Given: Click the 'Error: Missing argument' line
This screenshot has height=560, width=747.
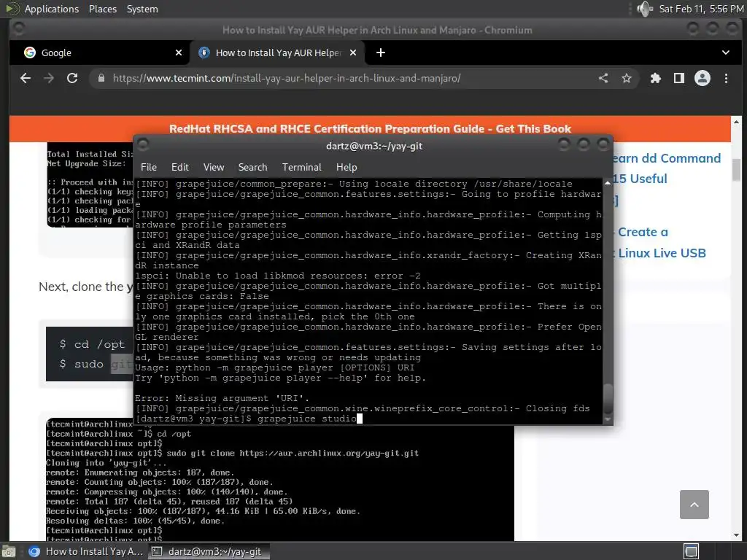Looking at the screenshot, I should coord(222,398).
